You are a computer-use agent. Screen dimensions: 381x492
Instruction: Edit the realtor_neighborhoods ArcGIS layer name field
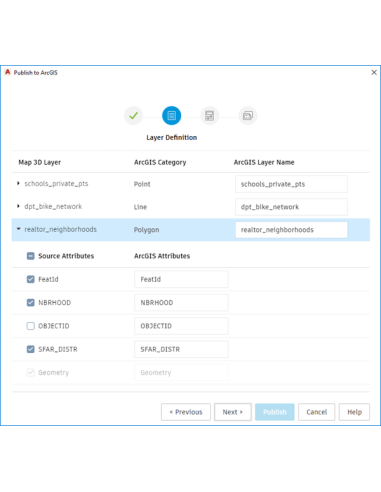[291, 230]
